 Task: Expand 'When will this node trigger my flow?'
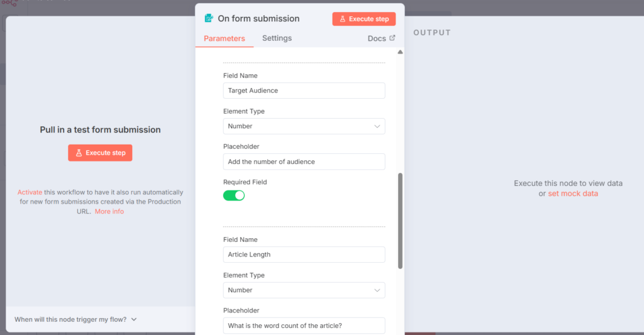(x=75, y=319)
